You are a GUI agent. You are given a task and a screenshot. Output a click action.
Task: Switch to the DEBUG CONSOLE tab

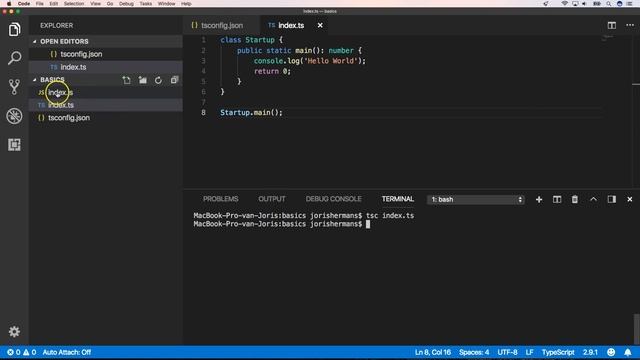point(333,199)
